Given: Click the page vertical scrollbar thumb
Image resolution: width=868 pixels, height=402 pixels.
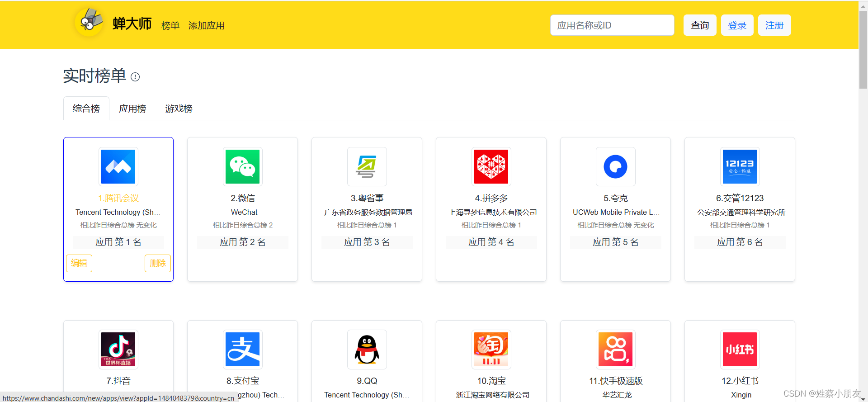Looking at the screenshot, I should (x=863, y=49).
